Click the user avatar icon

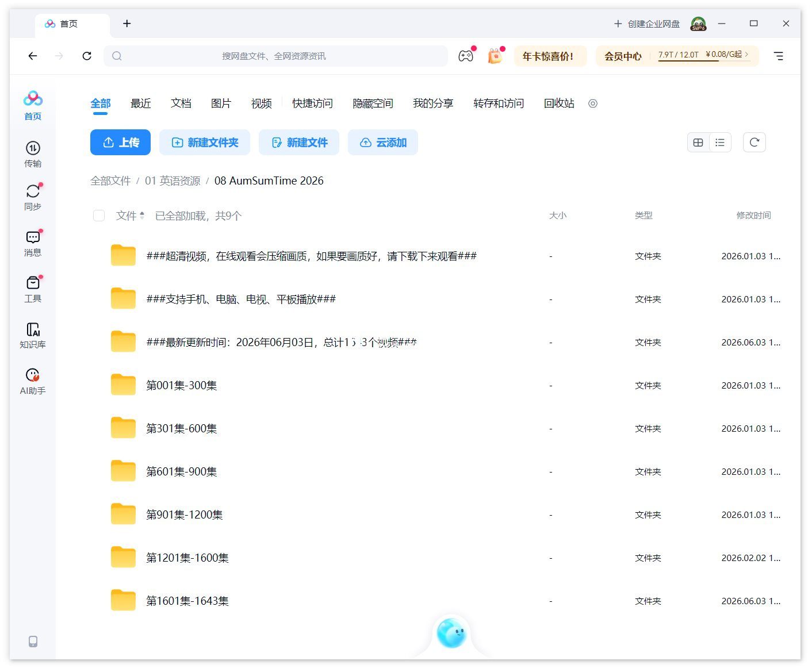coord(699,24)
